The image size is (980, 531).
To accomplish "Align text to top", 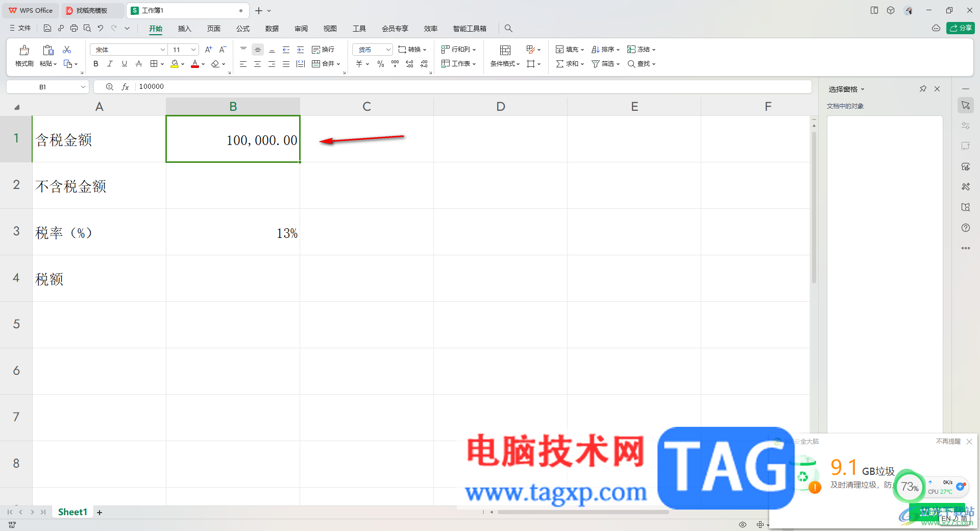I will pos(243,50).
